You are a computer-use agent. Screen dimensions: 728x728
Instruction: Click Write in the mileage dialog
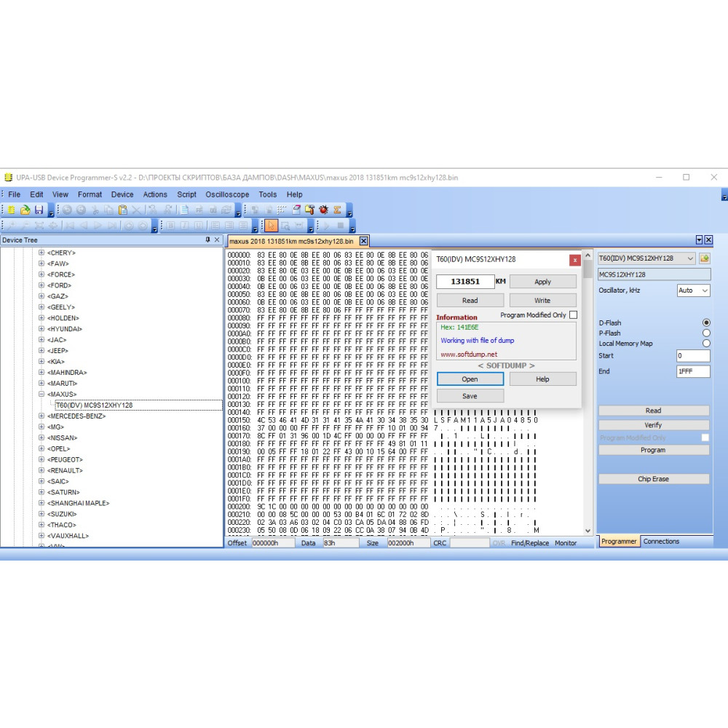[x=543, y=301]
